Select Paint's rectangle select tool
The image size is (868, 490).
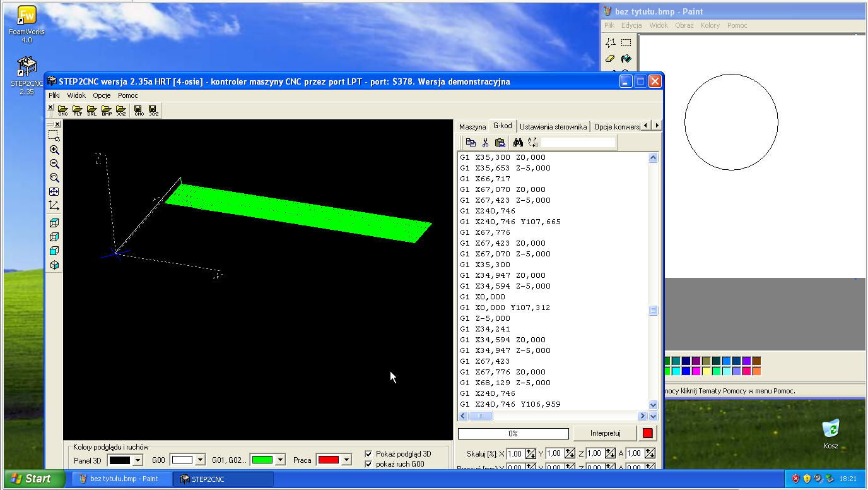pyautogui.click(x=626, y=43)
